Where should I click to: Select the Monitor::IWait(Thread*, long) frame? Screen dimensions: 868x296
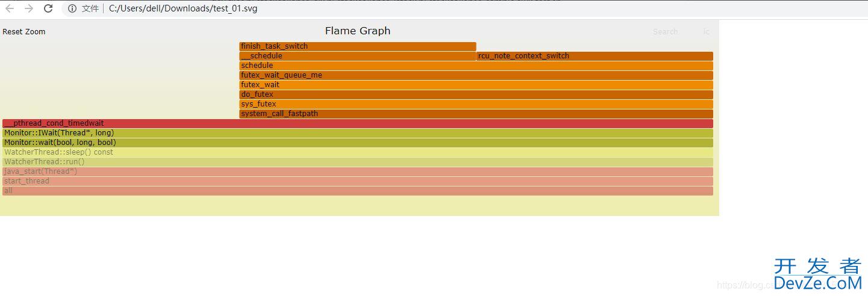[357, 133]
